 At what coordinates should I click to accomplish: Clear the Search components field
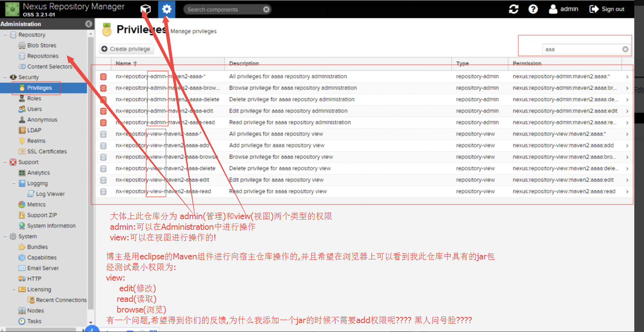tap(266, 9)
